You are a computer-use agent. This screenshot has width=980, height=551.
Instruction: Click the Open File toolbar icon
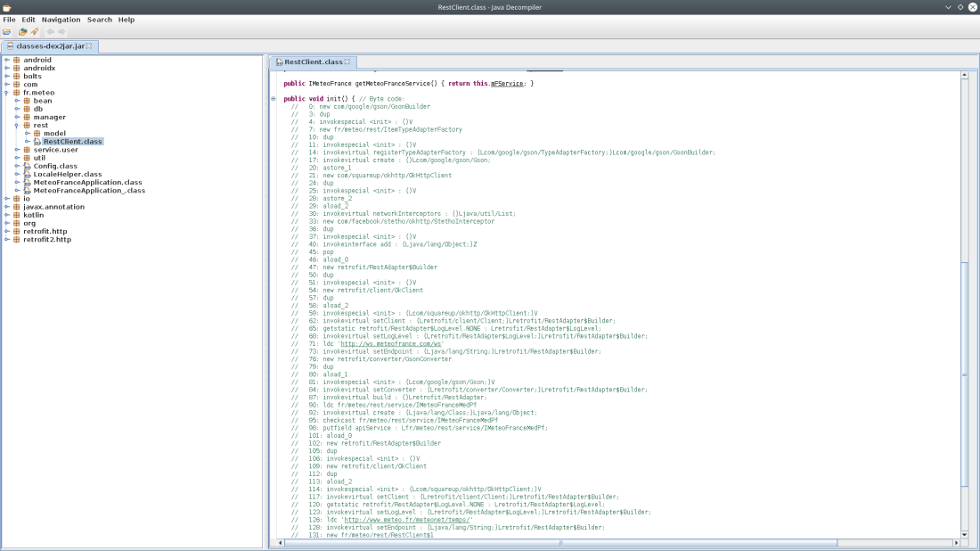pyautogui.click(x=7, y=31)
